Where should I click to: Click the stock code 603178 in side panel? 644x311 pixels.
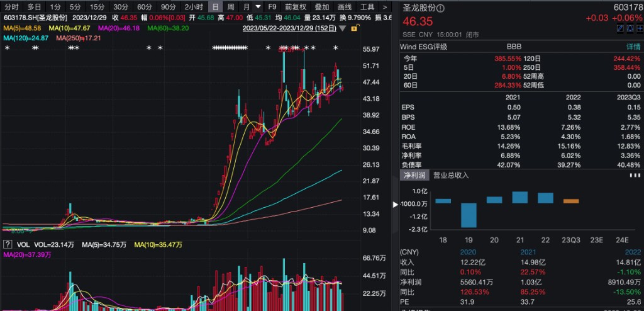[628, 8]
